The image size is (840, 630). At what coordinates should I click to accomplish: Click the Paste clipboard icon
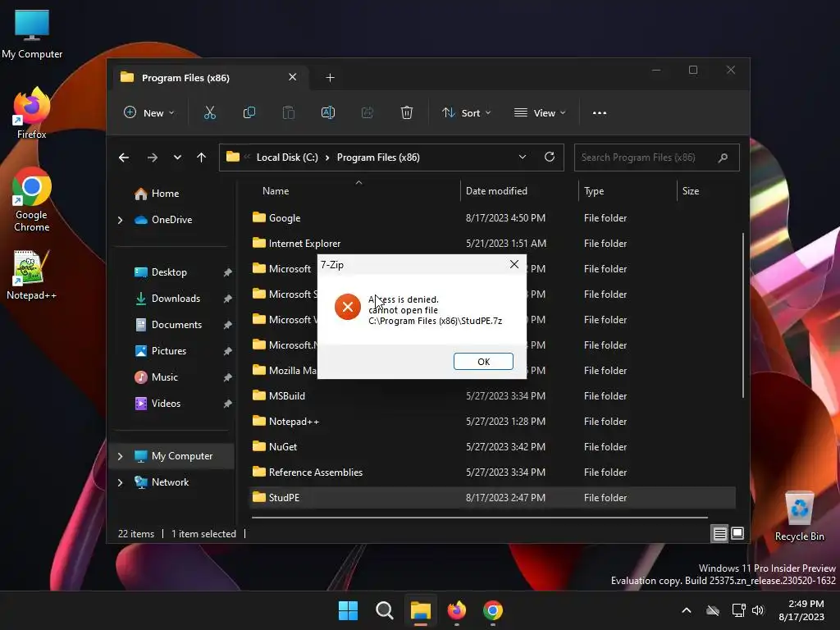pyautogui.click(x=289, y=113)
